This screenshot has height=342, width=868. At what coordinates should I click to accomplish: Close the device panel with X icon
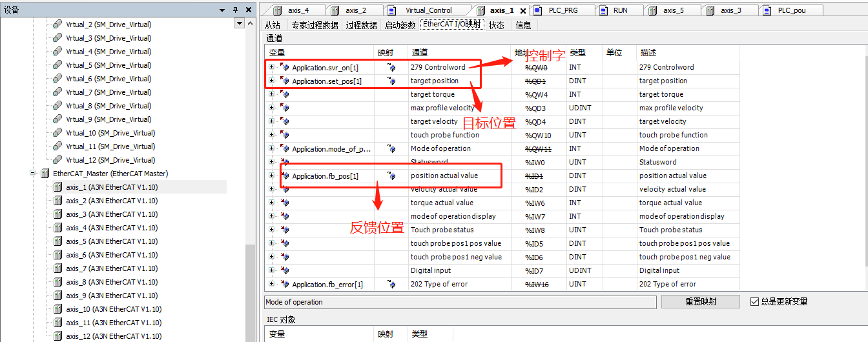point(249,10)
